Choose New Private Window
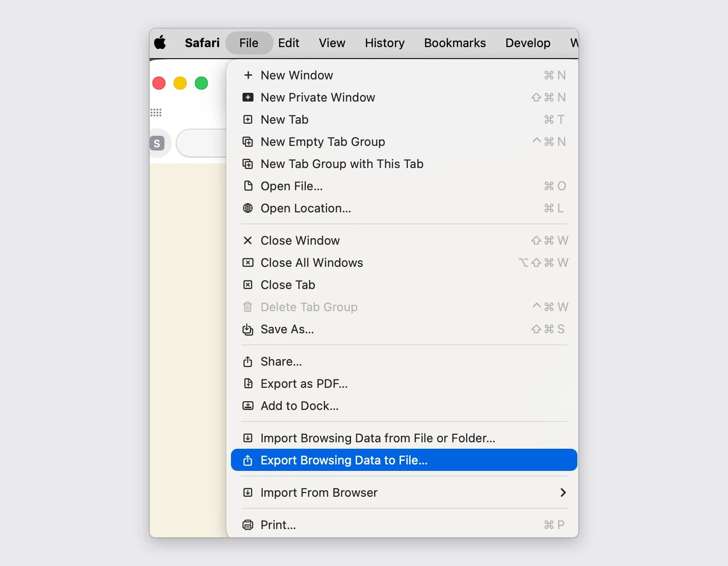This screenshot has height=566, width=728. pos(404,97)
